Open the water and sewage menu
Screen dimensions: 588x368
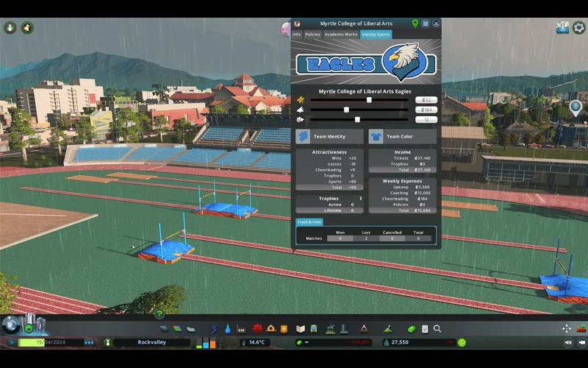click(228, 329)
